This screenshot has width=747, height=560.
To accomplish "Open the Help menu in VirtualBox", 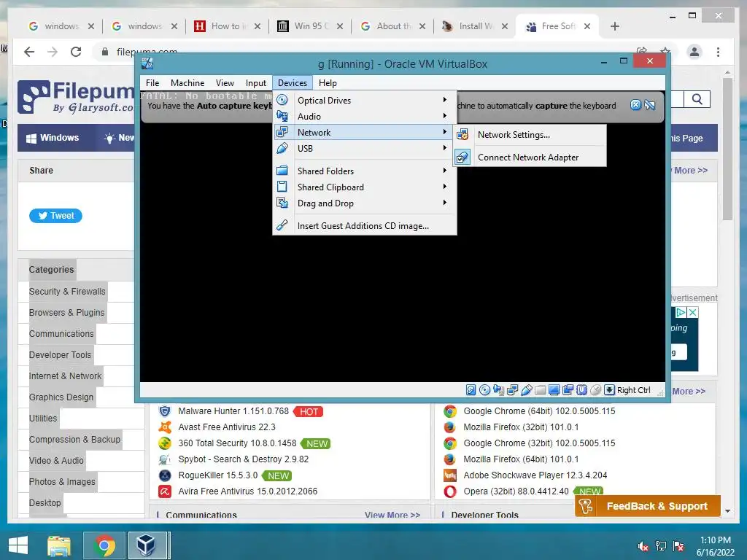I will [x=328, y=83].
